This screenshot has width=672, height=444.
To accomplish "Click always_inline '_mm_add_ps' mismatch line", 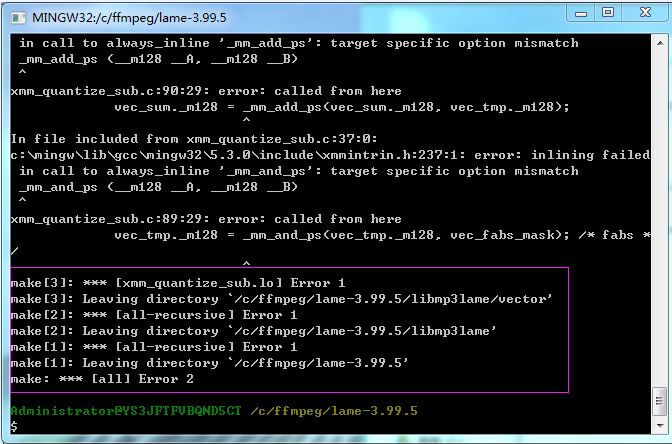I will (x=299, y=43).
